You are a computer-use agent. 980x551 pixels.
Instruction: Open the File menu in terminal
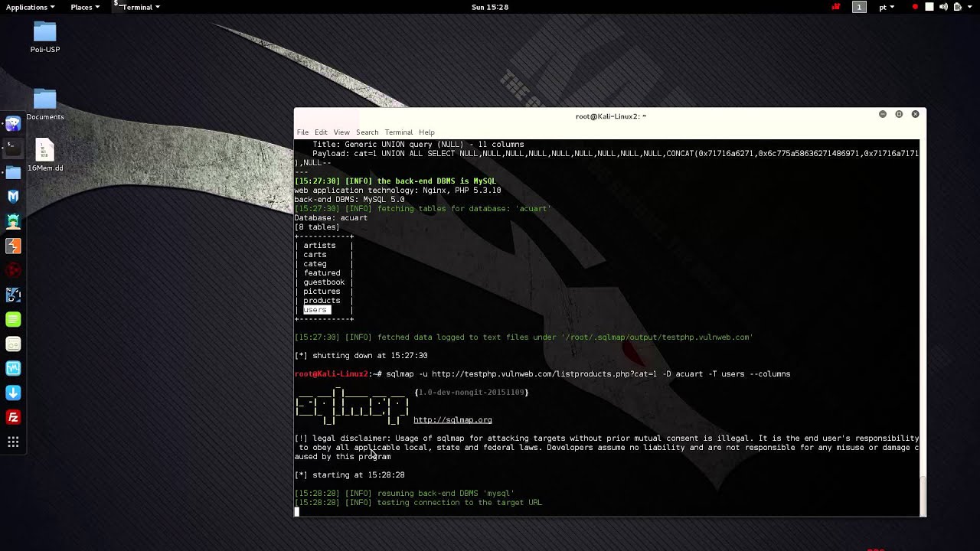[x=302, y=132]
